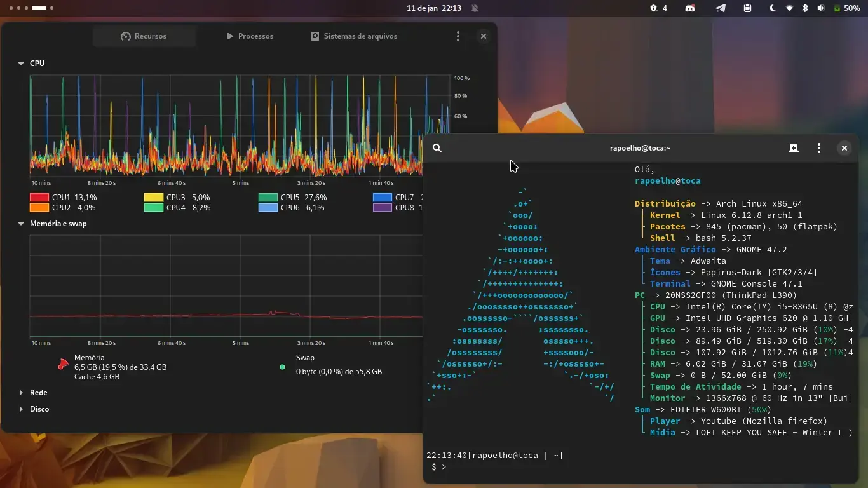
Task: Click the CPU1 13,1% legend label
Action: coord(74,198)
